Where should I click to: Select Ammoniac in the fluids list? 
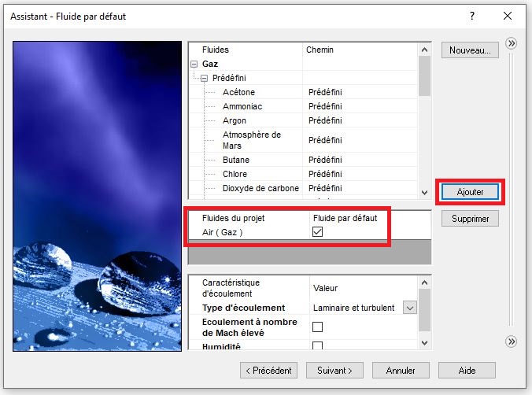click(x=242, y=106)
